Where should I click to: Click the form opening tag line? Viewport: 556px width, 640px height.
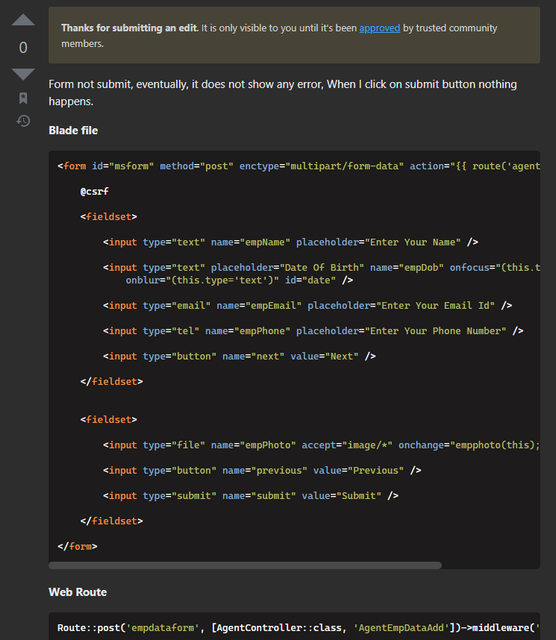tap(299, 166)
